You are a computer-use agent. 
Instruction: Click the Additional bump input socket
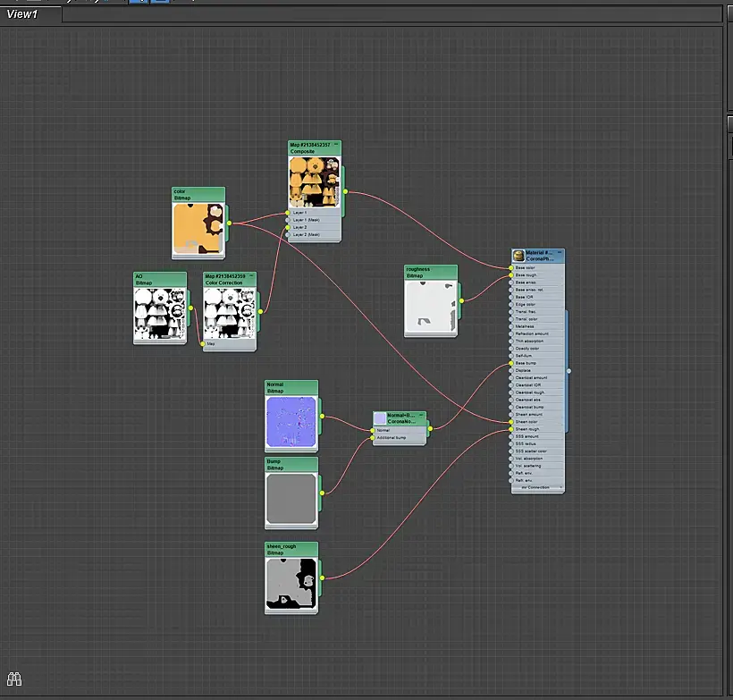[373, 438]
